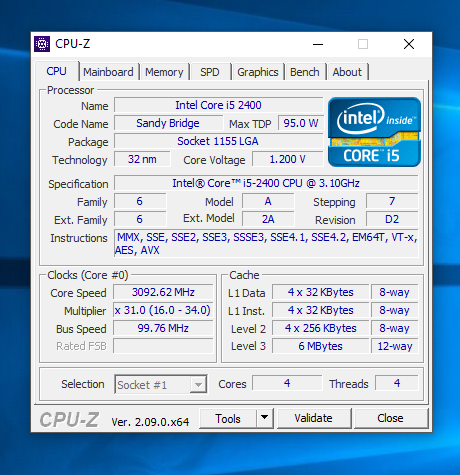The width and height of the screenshot is (460, 475).
Task: Click the Validate button
Action: [314, 418]
